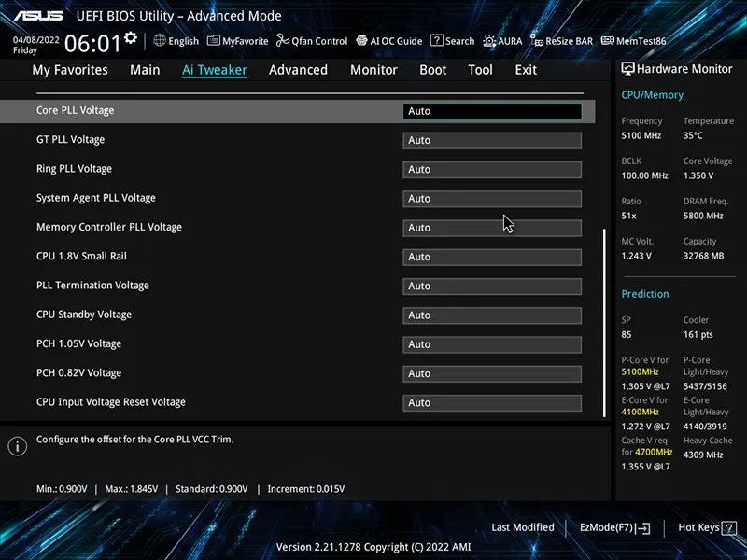Click the info icon beside help text
Screen dimensions: 747x560
[18, 446]
